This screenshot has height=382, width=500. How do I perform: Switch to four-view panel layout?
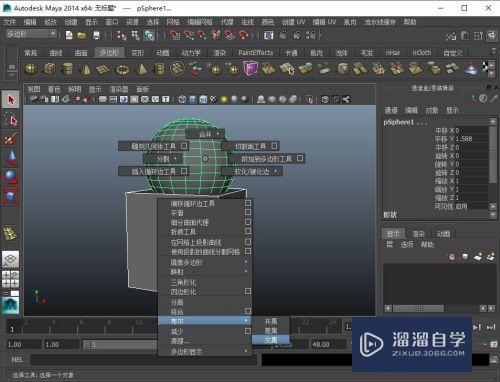11,279
